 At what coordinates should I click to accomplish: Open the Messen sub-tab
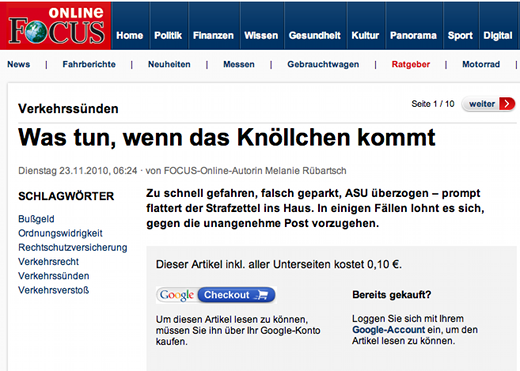coord(239,64)
